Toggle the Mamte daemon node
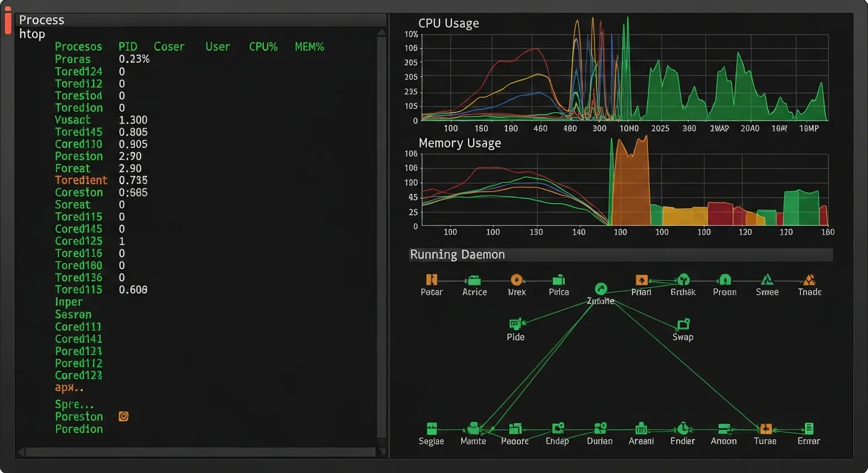Image resolution: width=868 pixels, height=473 pixels. pos(473,428)
